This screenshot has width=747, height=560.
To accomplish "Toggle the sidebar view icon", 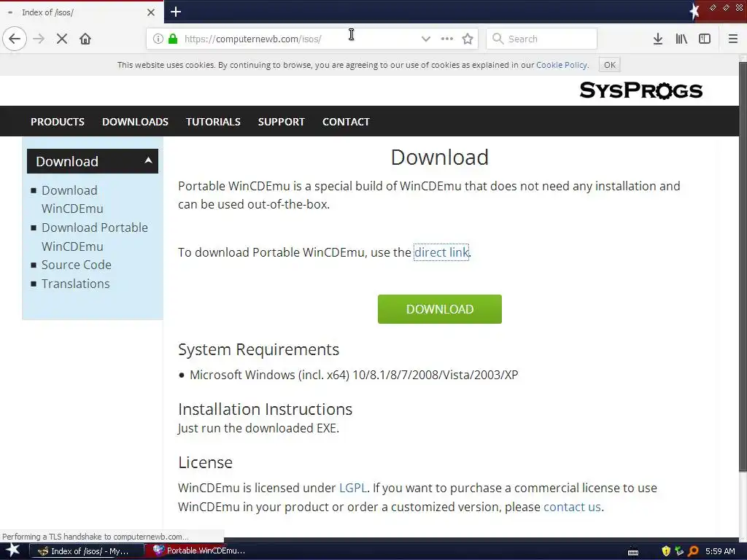I will (x=705, y=39).
